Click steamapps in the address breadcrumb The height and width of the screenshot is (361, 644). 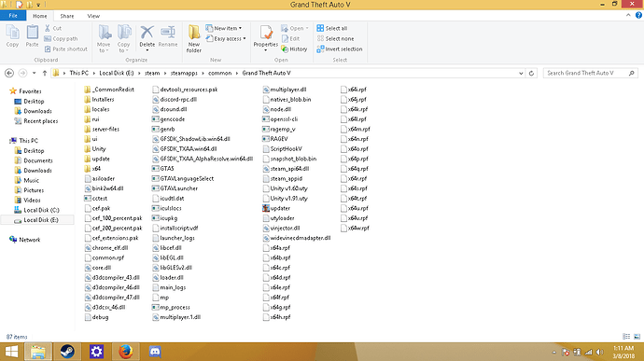tap(184, 73)
